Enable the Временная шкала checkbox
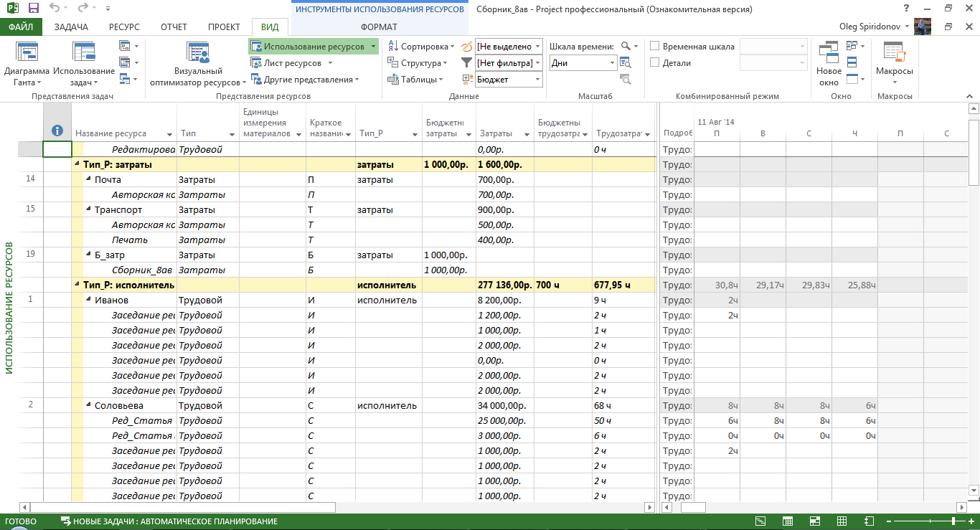Screen dimensions: 980x530 pyautogui.click(x=654, y=46)
